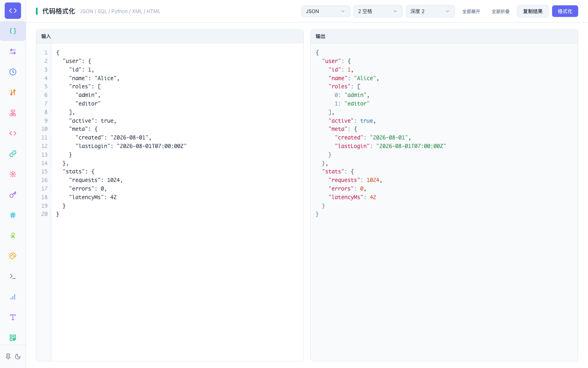This screenshot has width=588, height=368.
Task: Click the app logo code-brackets icon
Action: [x=13, y=11]
